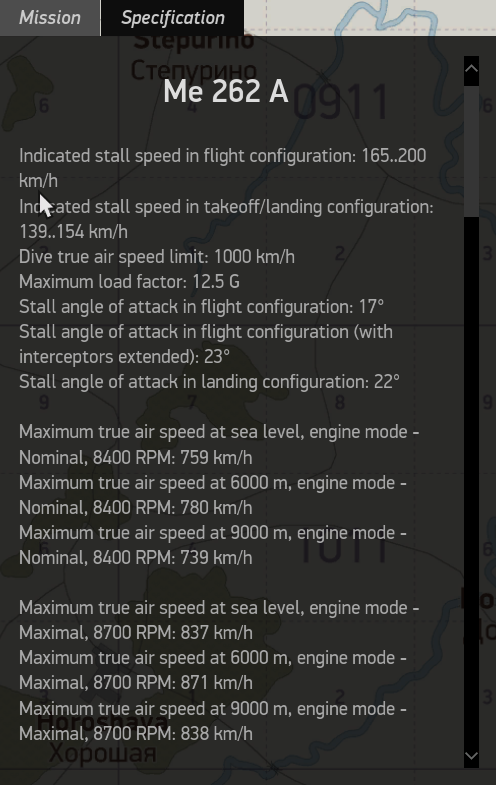Click the takeoff/landing stall speed line
Viewport: 496px width, 785px height.
(226, 219)
